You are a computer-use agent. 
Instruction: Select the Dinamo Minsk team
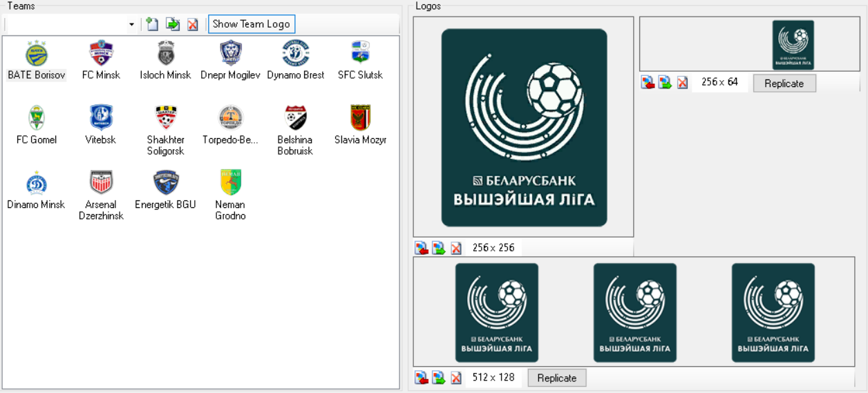pos(36,191)
